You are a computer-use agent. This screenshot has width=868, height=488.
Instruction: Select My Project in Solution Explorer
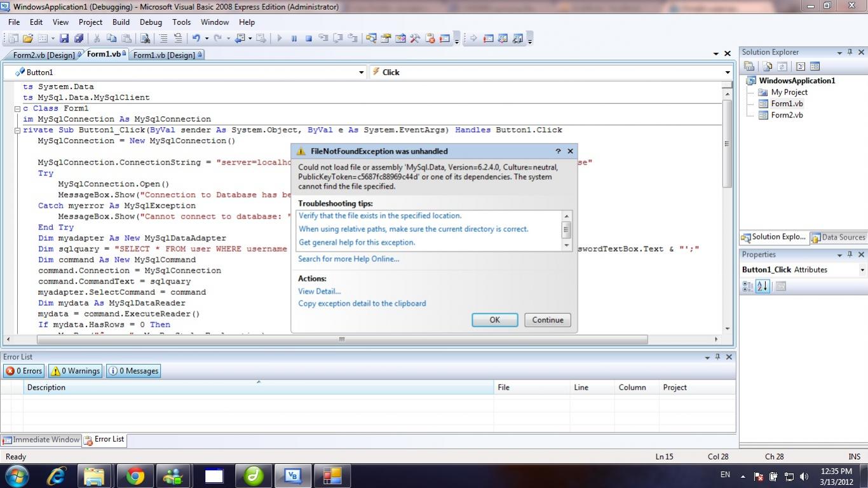click(x=789, y=92)
